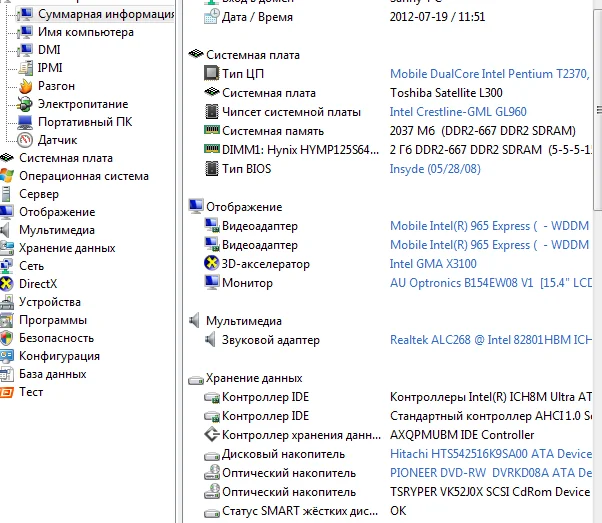The image size is (602, 523).
Task: Select the Toshiba Satellite L300 value
Action: (446, 93)
